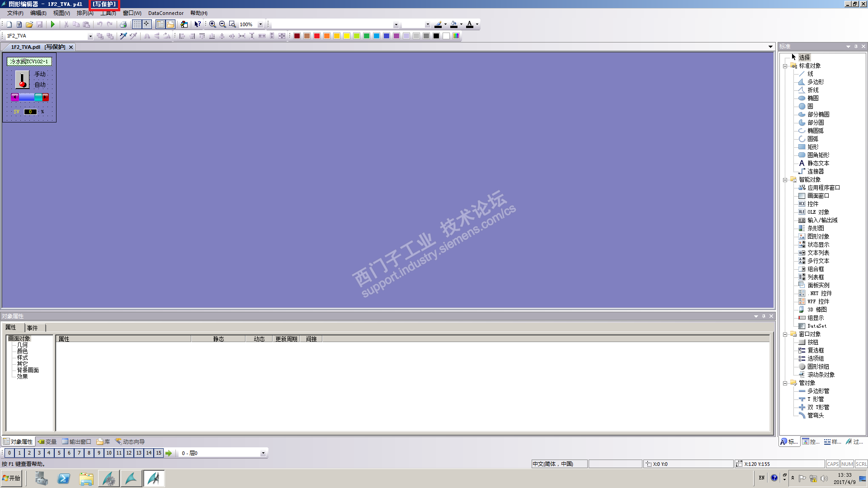The height and width of the screenshot is (488, 868).
Task: Open file using folder icon
Action: 29,24
